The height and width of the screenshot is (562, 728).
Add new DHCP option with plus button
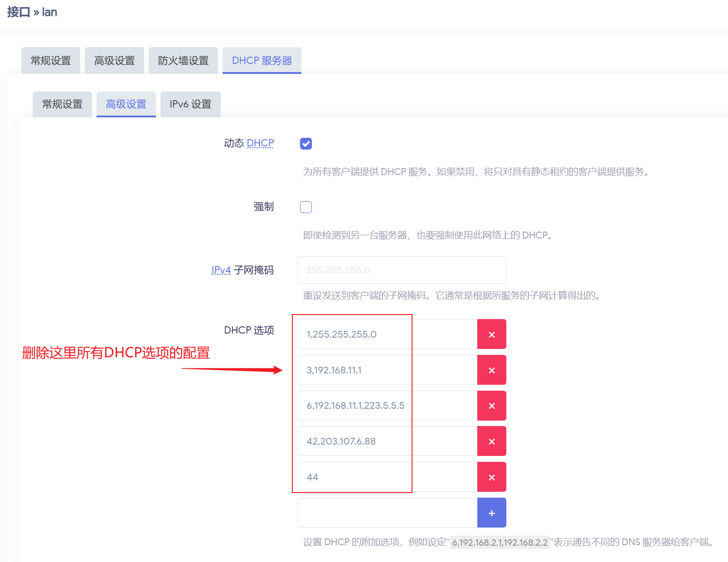tap(491, 513)
